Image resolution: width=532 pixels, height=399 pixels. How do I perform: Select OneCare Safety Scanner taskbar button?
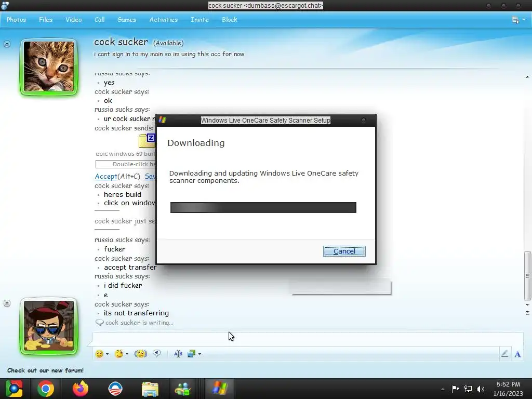click(x=219, y=389)
